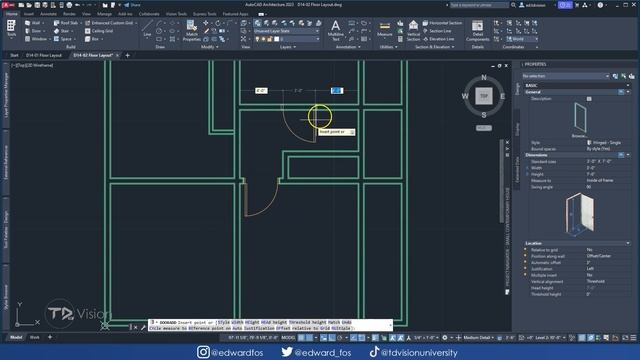Open the Tools palette button
The image size is (640, 360).
coord(11,29)
